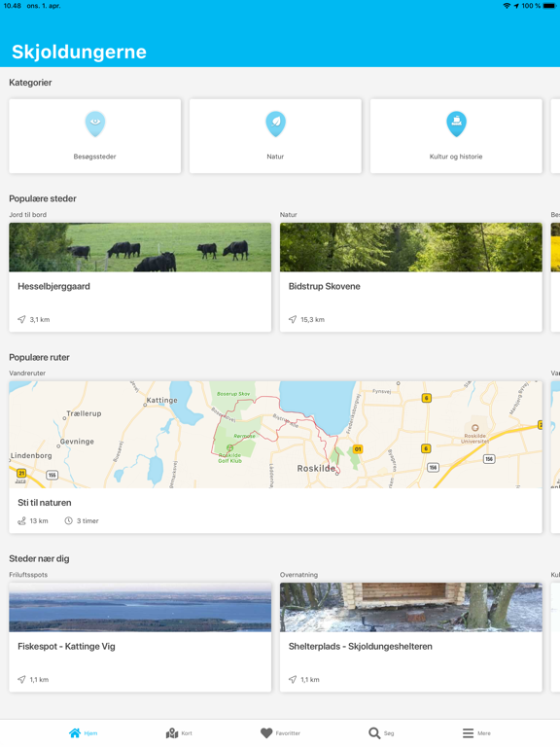Click distance arrow icon on Bidstrup Skovene card
560x747 pixels.
click(x=293, y=319)
